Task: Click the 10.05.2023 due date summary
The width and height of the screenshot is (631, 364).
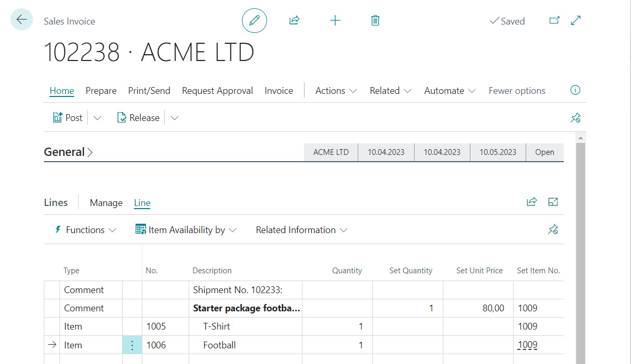Action: click(498, 152)
